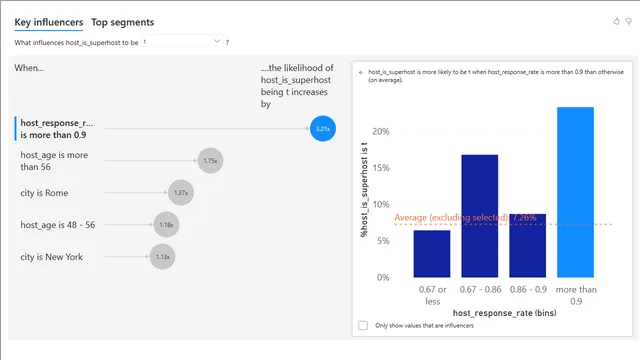Click the 0.67 or less bar

432,254
